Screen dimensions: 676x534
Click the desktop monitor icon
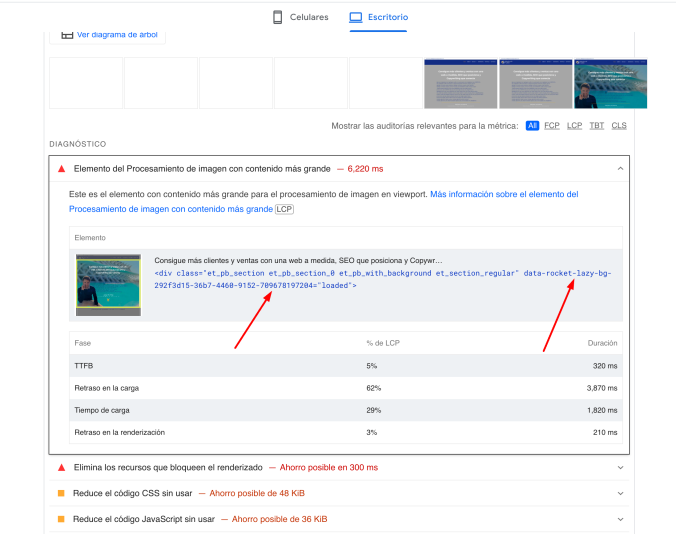[x=355, y=17]
